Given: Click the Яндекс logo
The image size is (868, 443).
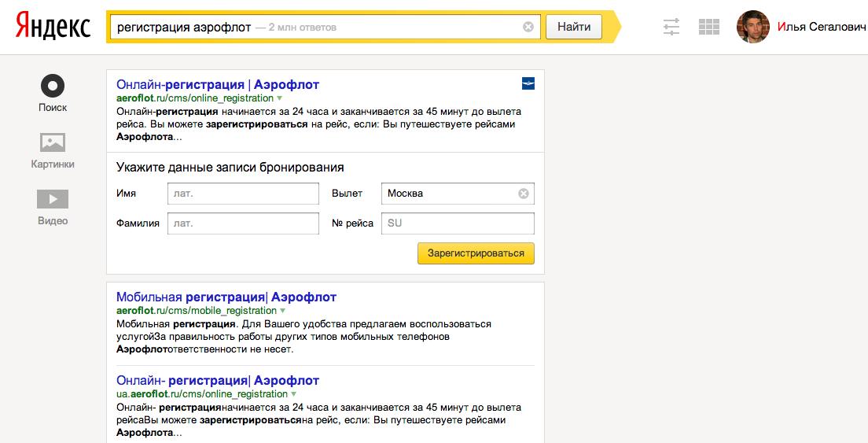Looking at the screenshot, I should tap(53, 26).
